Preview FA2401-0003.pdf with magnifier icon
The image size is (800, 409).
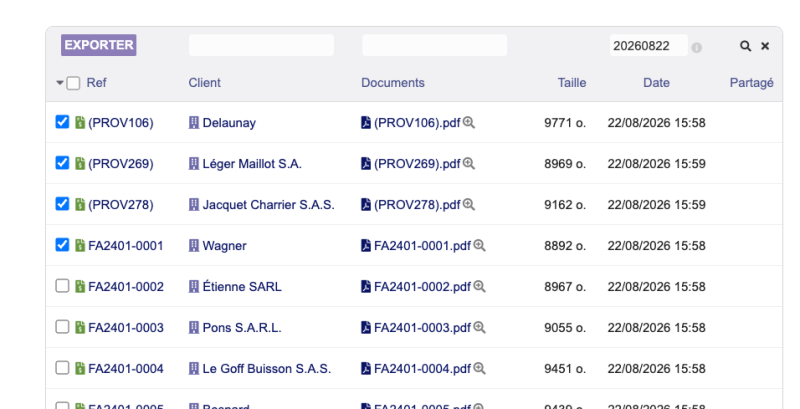[479, 327]
